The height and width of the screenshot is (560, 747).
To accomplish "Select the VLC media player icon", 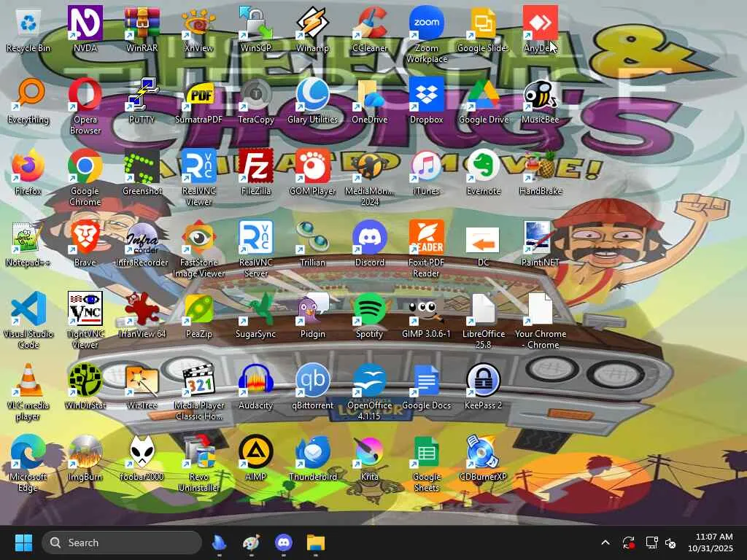I will tap(28, 380).
